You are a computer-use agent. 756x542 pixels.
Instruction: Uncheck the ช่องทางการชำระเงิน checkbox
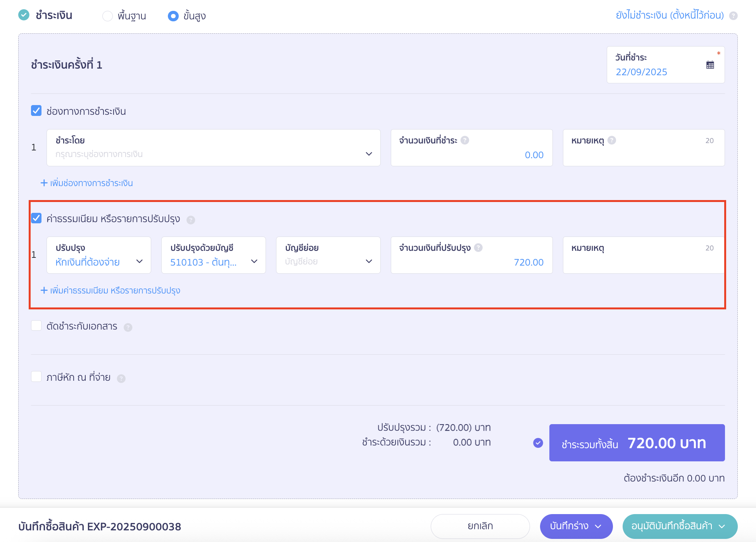[x=36, y=111]
